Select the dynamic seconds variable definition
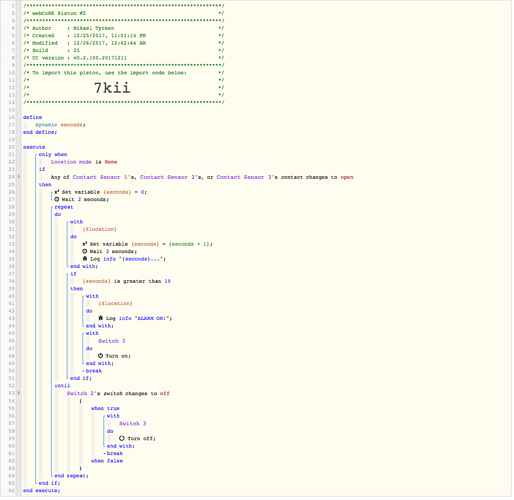This screenshot has width=514, height=500. pos(60,125)
